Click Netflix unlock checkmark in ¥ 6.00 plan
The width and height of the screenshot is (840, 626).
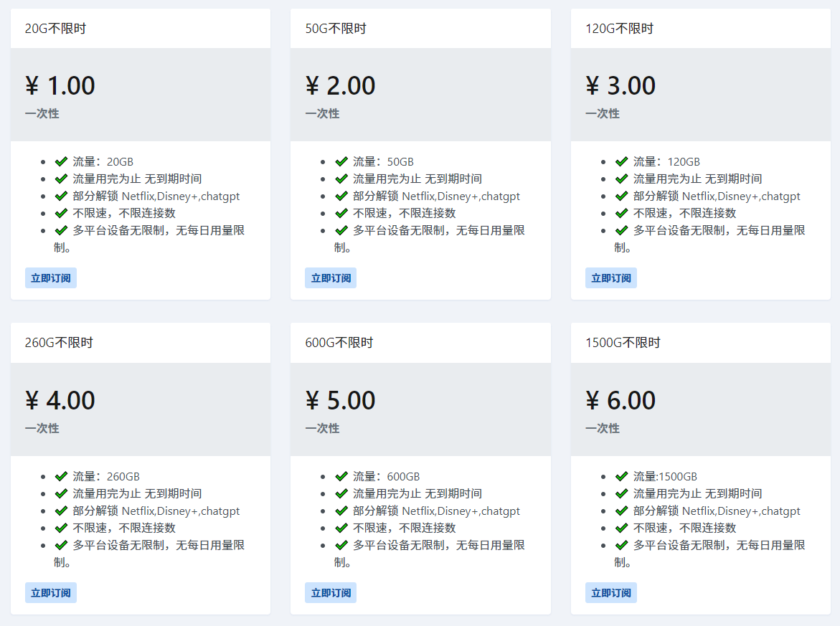point(621,511)
